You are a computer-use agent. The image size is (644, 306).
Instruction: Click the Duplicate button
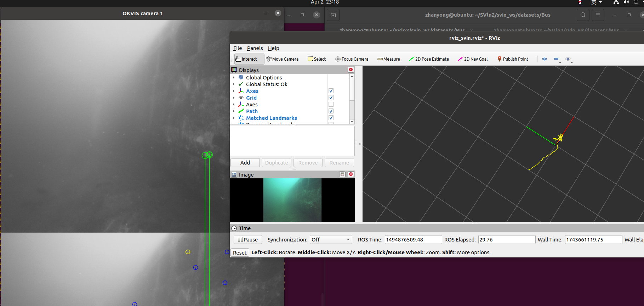coord(277,163)
